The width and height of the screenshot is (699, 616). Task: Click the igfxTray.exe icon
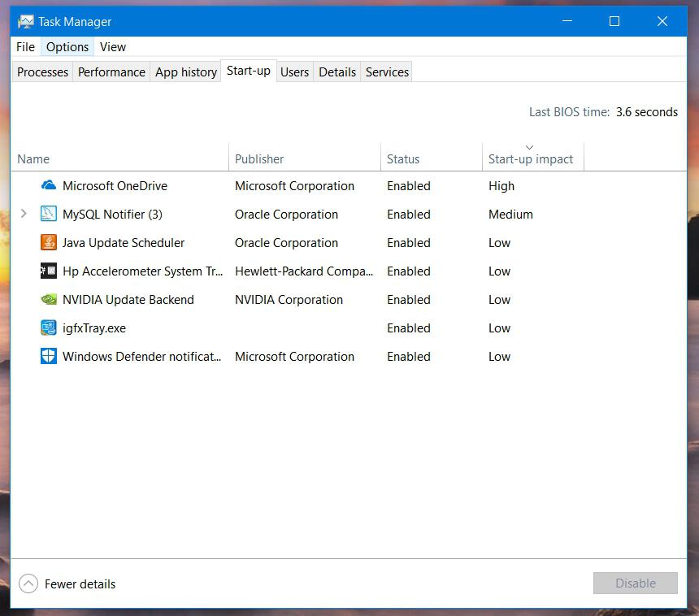point(49,328)
